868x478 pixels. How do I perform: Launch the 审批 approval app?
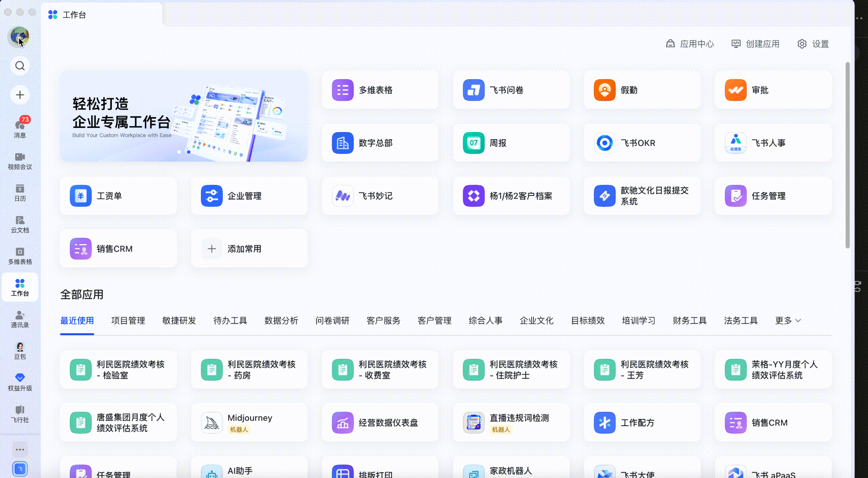click(x=773, y=90)
